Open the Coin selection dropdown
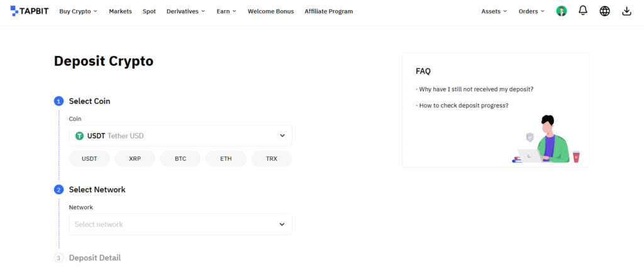This screenshot has height=269, width=644. coord(180,136)
